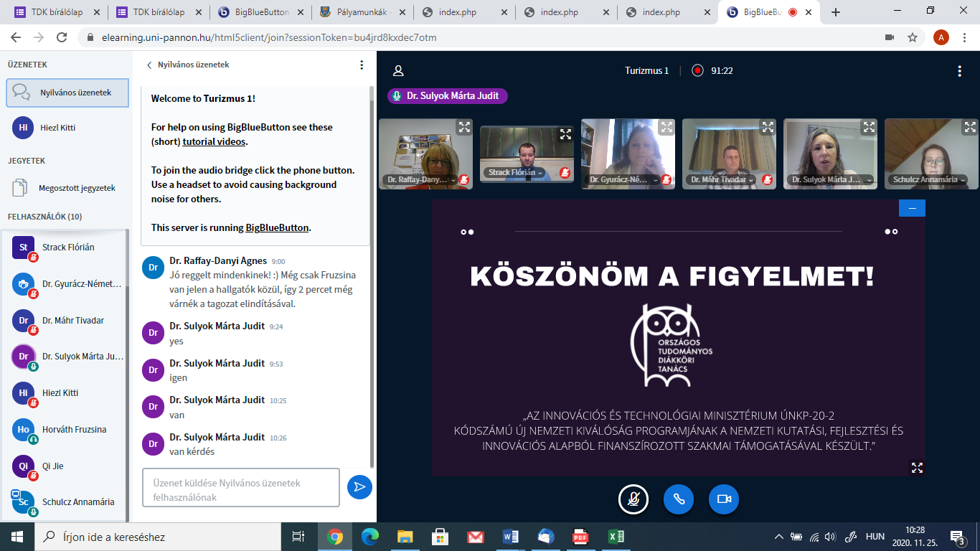Open Excel from the Windows taskbar
980x551 pixels.
(616, 537)
